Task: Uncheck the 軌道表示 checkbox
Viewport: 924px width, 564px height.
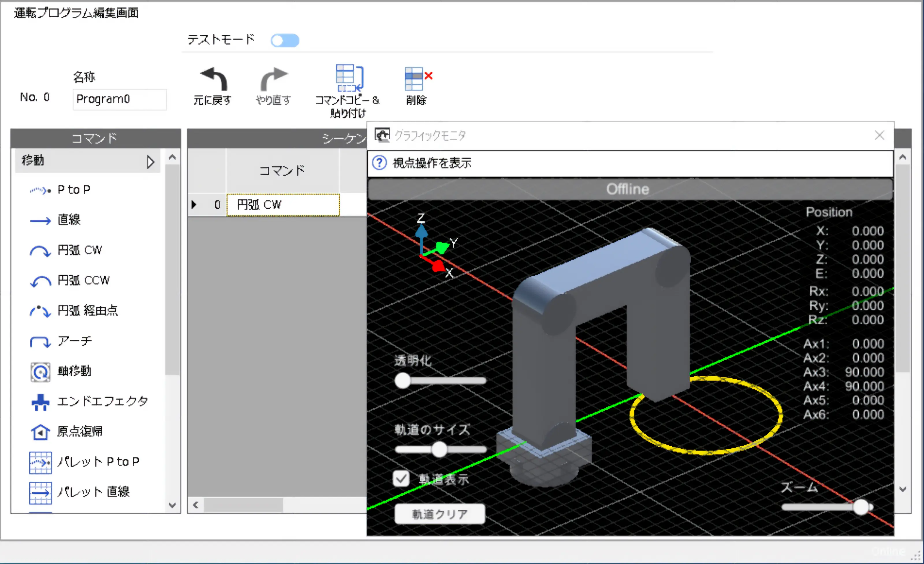Action: click(401, 478)
